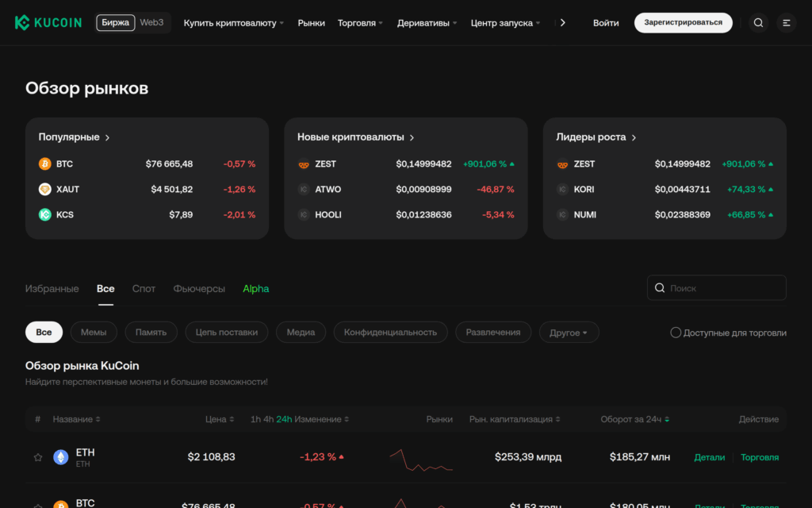Filter by Медиа category
812x508 pixels.
301,333
